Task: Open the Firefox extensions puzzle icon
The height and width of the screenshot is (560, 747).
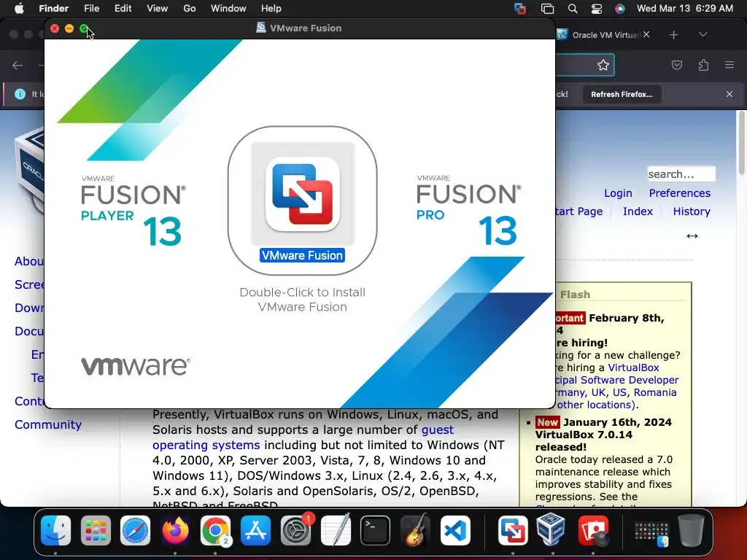Action: click(x=704, y=65)
